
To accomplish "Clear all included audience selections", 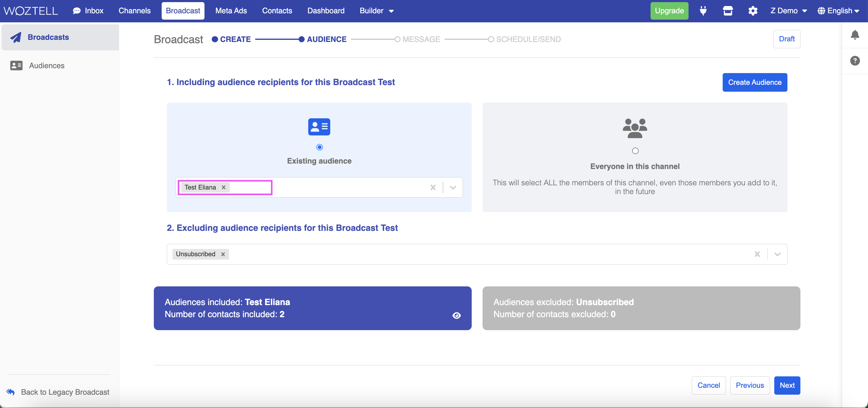I will [433, 187].
